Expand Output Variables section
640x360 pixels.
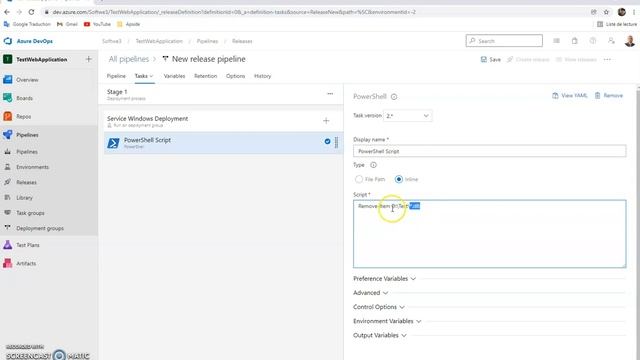pyautogui.click(x=380, y=336)
